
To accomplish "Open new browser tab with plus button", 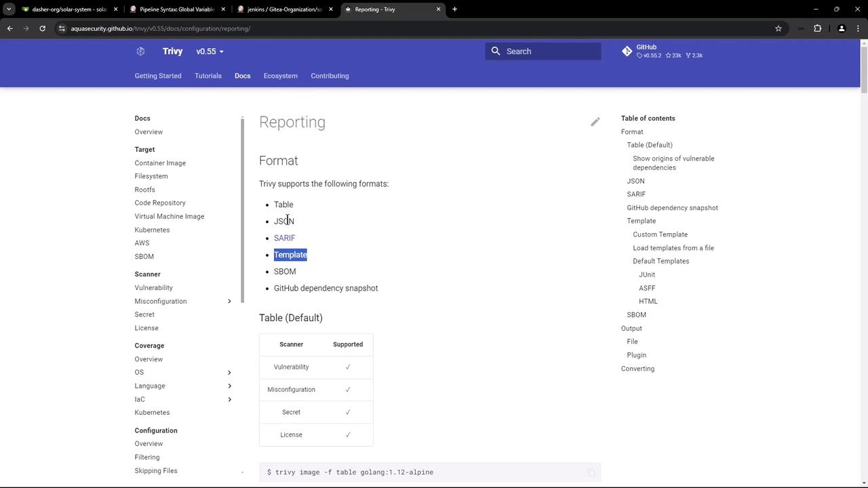I will point(454,9).
